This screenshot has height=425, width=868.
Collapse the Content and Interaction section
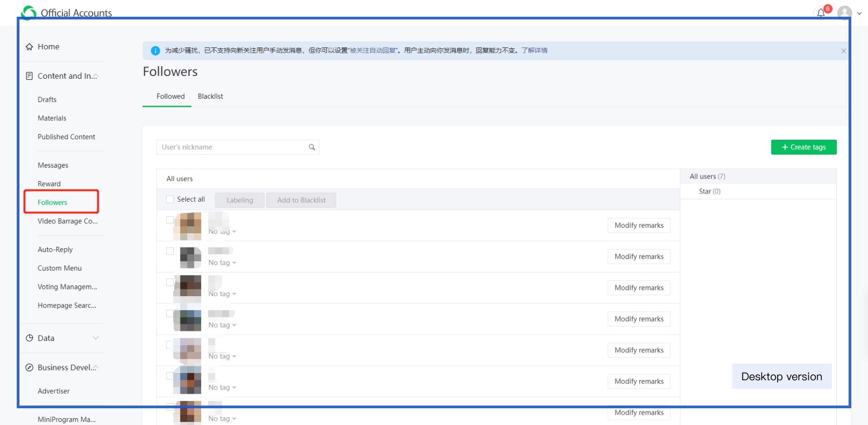point(95,76)
